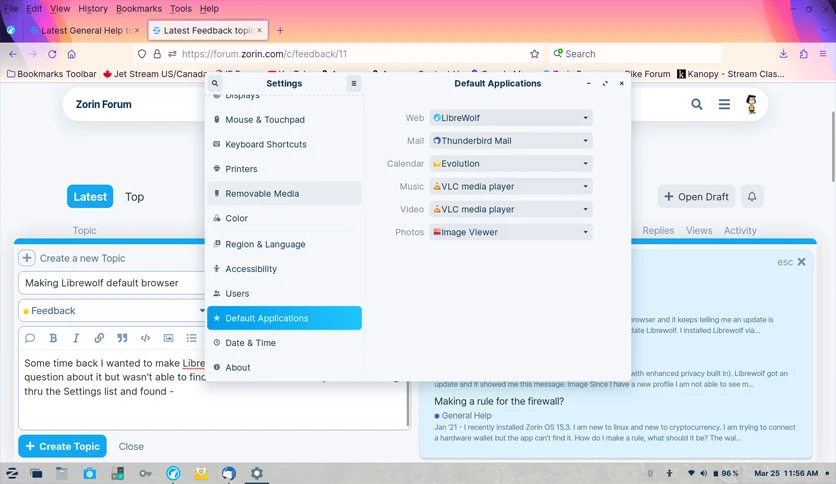Open the File menu in browser
The image size is (836, 484).
pyautogui.click(x=11, y=9)
